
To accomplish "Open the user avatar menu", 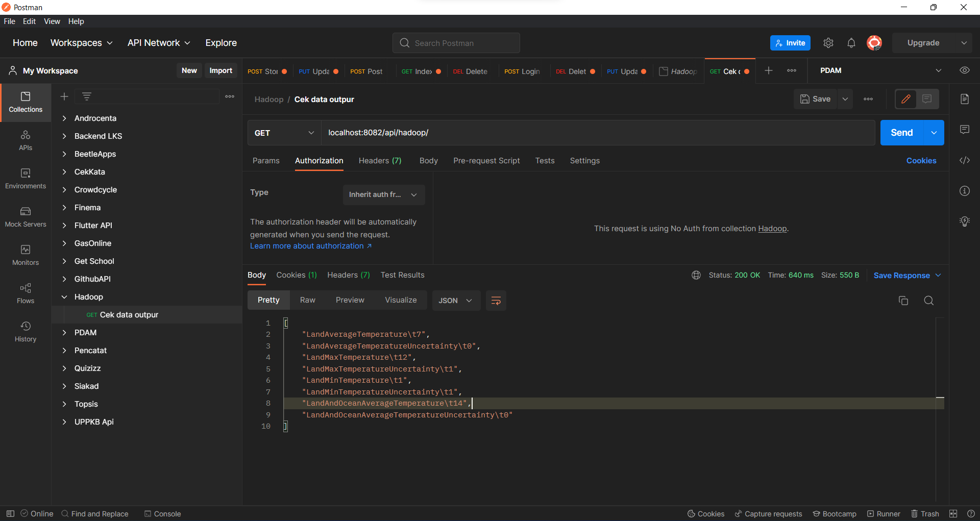I will click(874, 43).
